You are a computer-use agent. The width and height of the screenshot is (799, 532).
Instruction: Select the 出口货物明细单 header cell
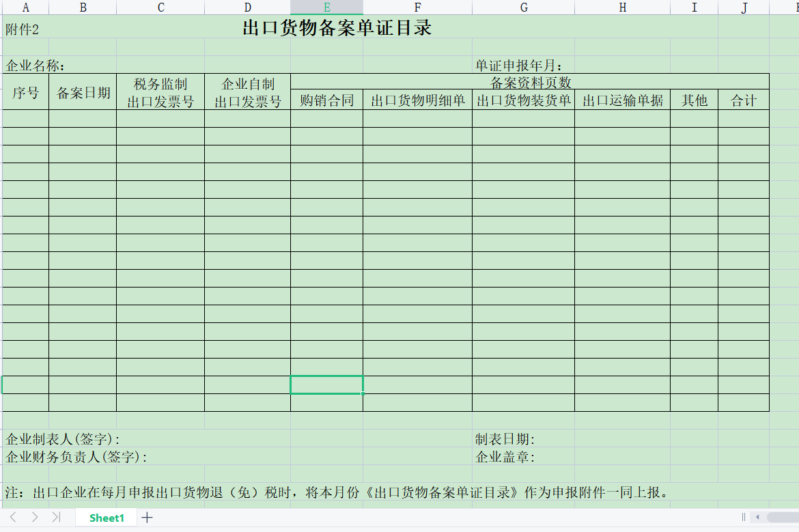coord(417,100)
